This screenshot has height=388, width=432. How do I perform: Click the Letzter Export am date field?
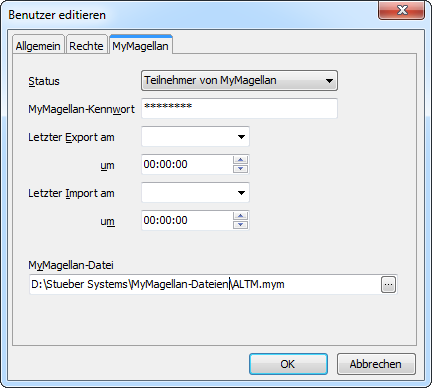pos(195,137)
